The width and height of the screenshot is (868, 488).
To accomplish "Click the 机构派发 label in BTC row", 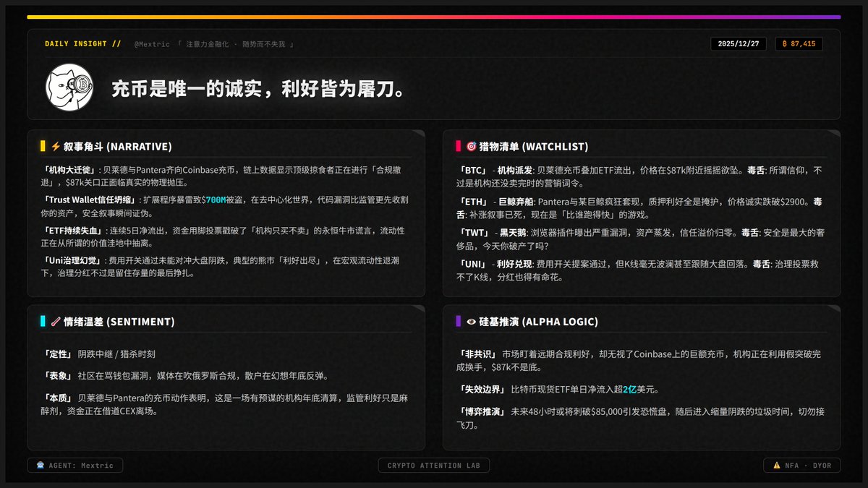I will [x=514, y=170].
